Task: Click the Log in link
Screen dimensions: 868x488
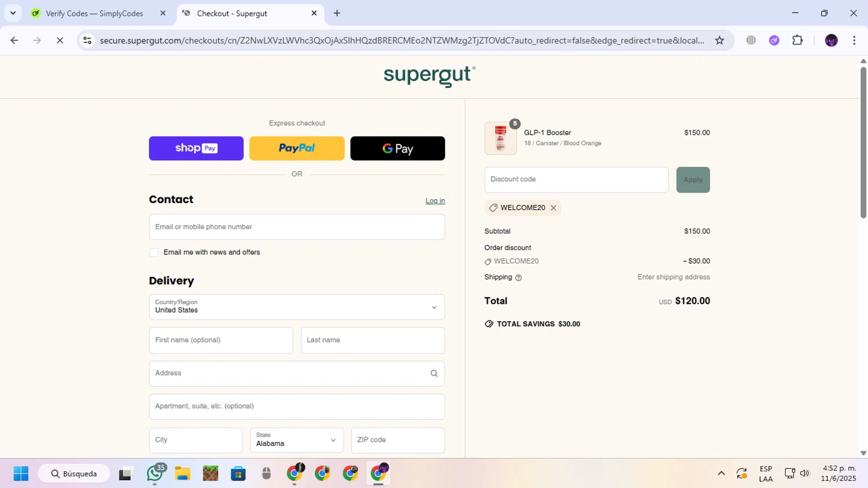Action: 435,201
